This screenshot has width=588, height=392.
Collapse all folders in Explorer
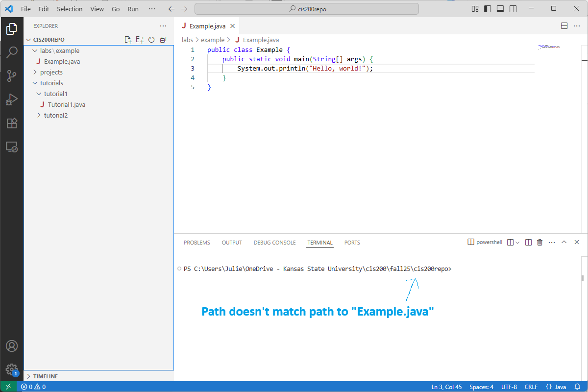coord(163,40)
